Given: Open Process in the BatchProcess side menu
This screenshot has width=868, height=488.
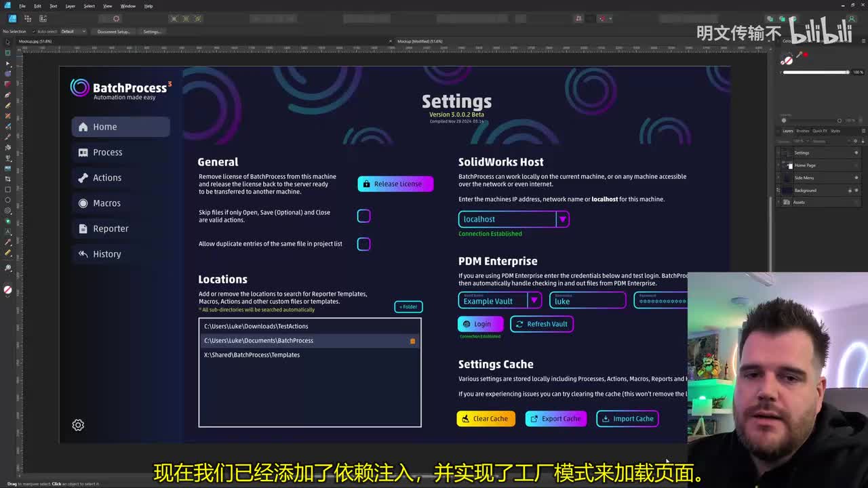Looking at the screenshot, I should click(121, 152).
